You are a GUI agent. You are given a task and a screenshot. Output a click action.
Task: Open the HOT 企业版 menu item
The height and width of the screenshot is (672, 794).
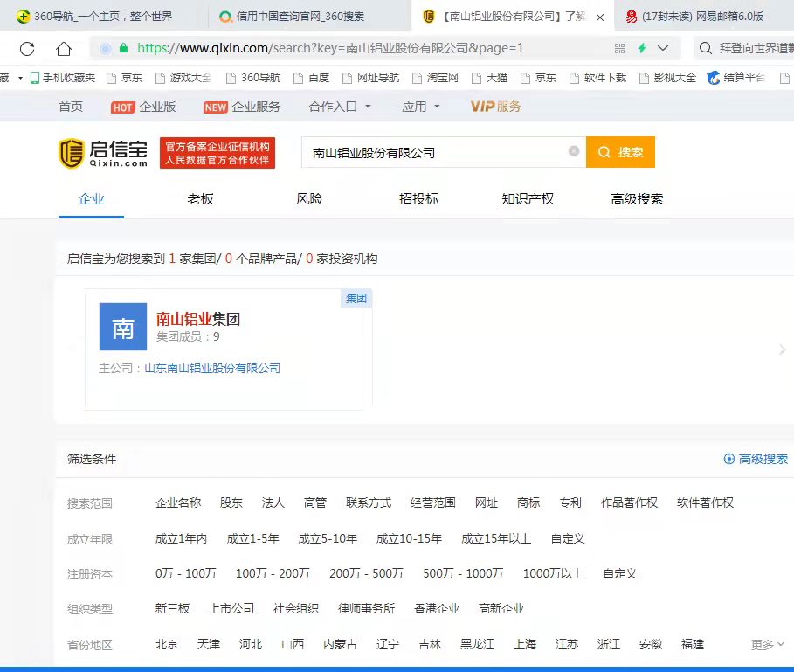pyautogui.click(x=143, y=107)
